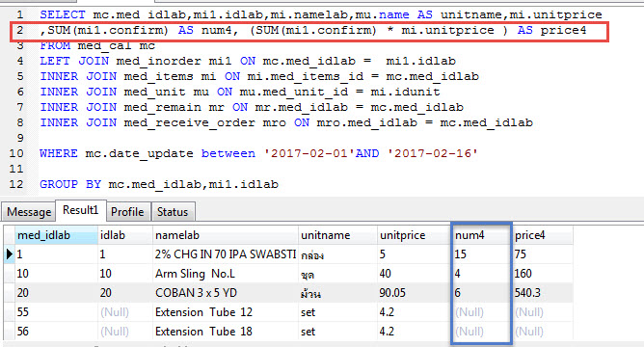644x347 pixels.
Task: Select the 'Extension Tube 12' cell
Action: 226,312
